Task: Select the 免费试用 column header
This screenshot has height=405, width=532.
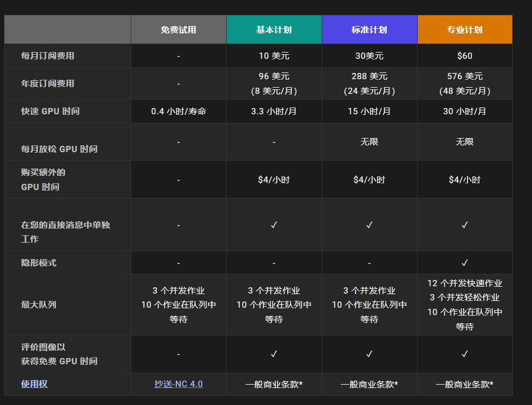Action: tap(179, 30)
